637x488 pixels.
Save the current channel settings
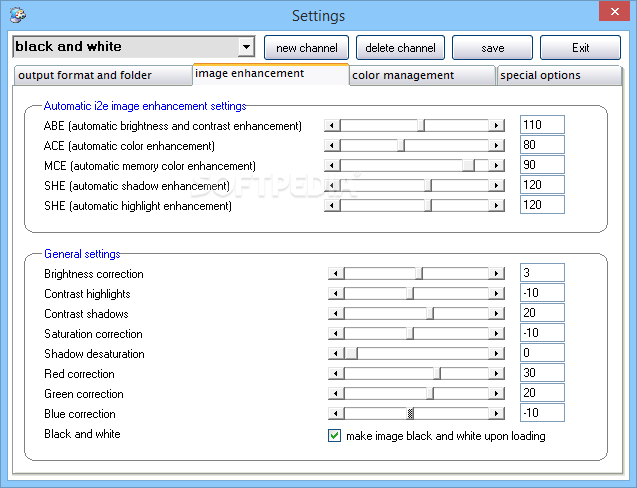point(492,48)
